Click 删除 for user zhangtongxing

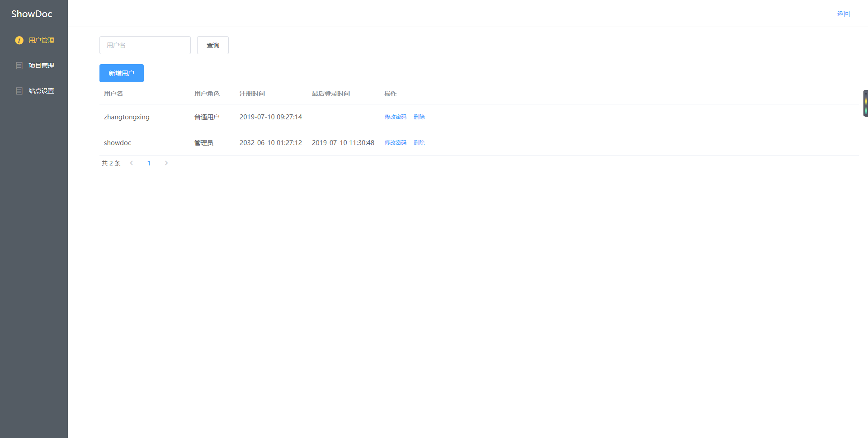pos(419,117)
